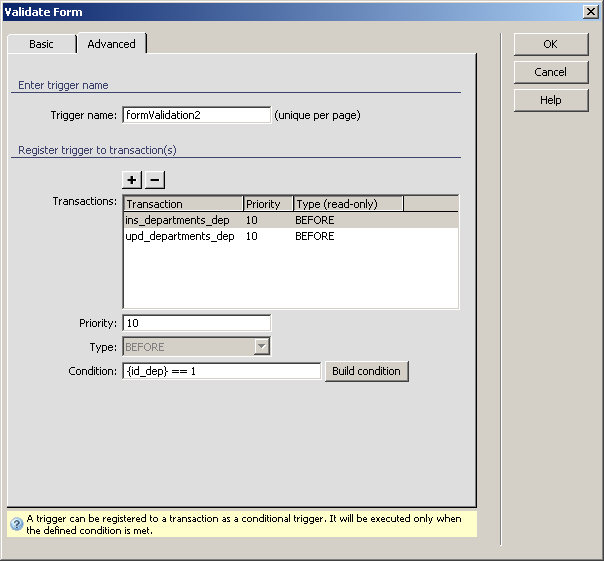604x561 pixels.
Task: Open Help for this dialog
Action: click(550, 100)
